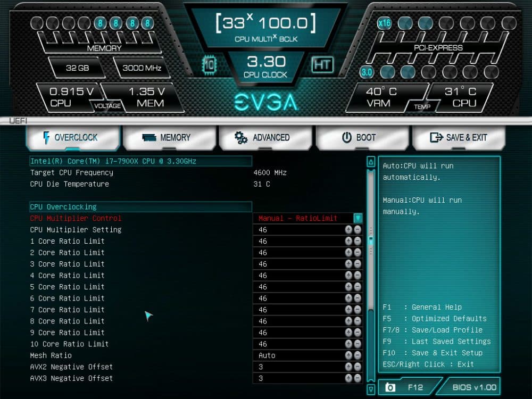This screenshot has height=399, width=532.
Task: Click the vertical scrollbar thumb
Action: point(371,240)
